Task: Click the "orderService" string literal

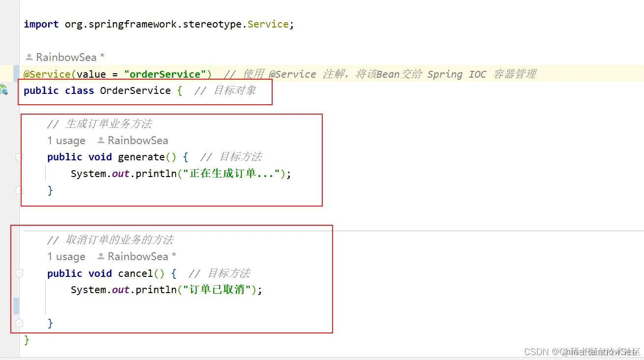Action: pyautogui.click(x=165, y=74)
